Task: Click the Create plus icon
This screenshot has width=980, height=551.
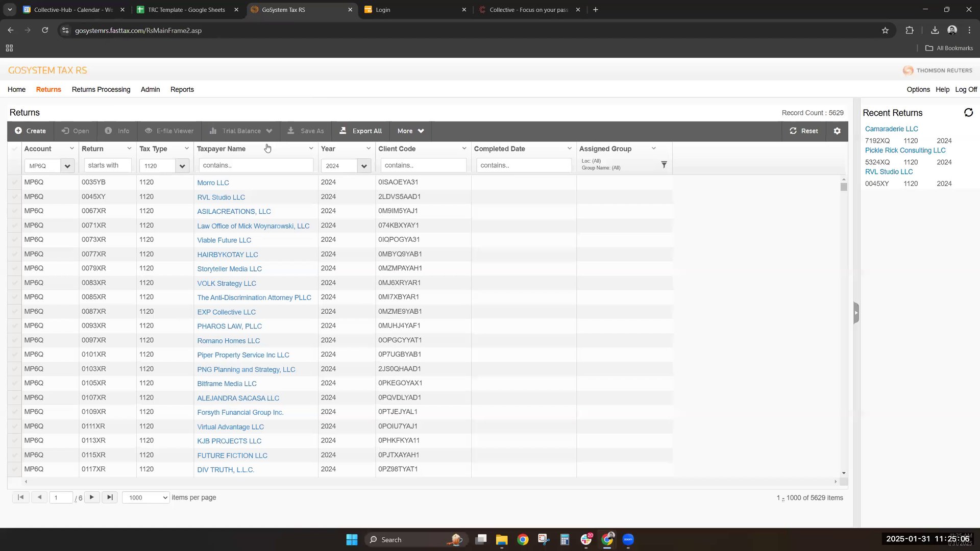Action: 18,131
